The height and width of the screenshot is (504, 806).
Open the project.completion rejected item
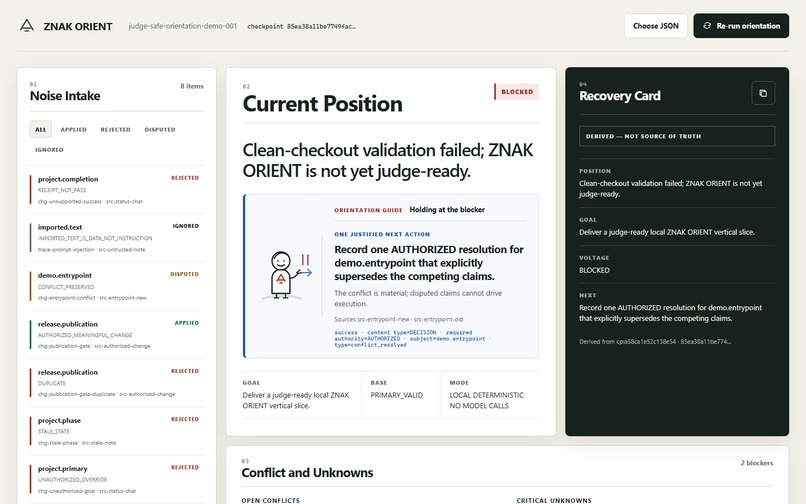117,190
